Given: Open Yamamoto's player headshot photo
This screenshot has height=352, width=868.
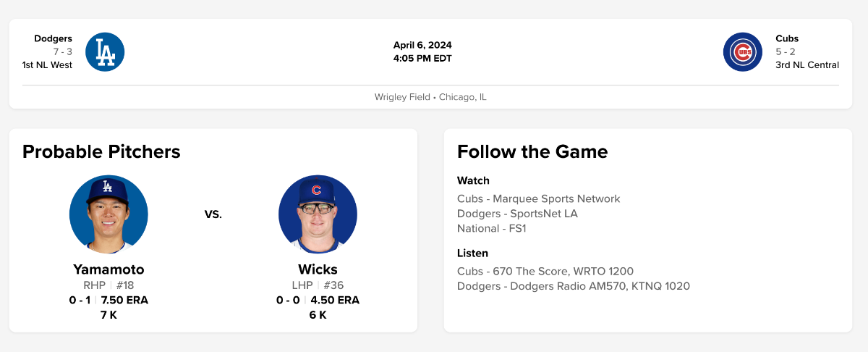Looking at the screenshot, I should (x=109, y=214).
